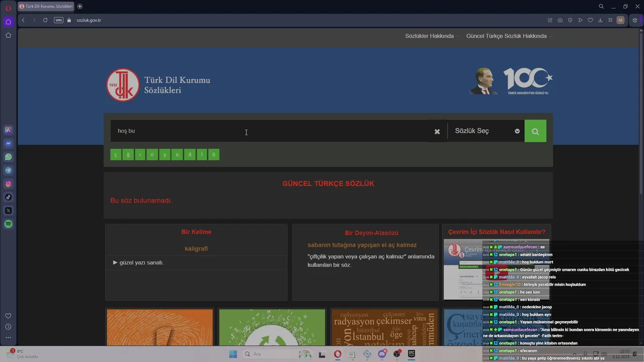This screenshot has height=362, width=644.
Task: Reload the page with refresh icon
Action: click(45, 20)
